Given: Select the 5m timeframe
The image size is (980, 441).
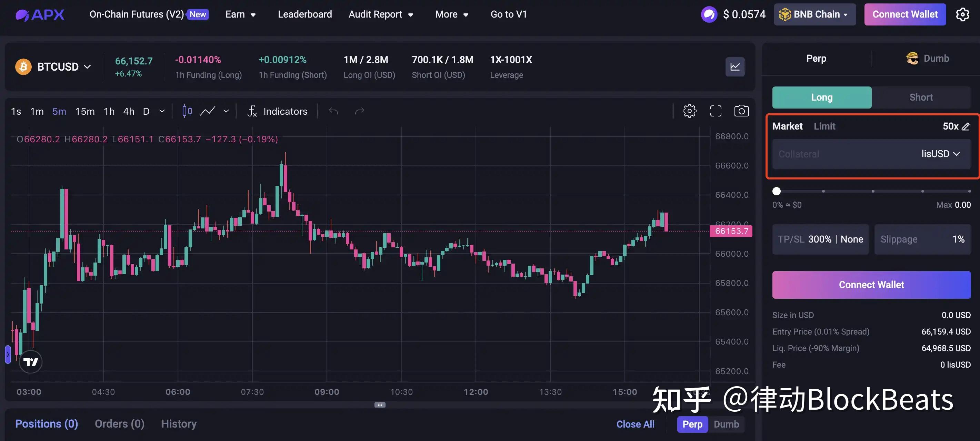Looking at the screenshot, I should pos(59,111).
